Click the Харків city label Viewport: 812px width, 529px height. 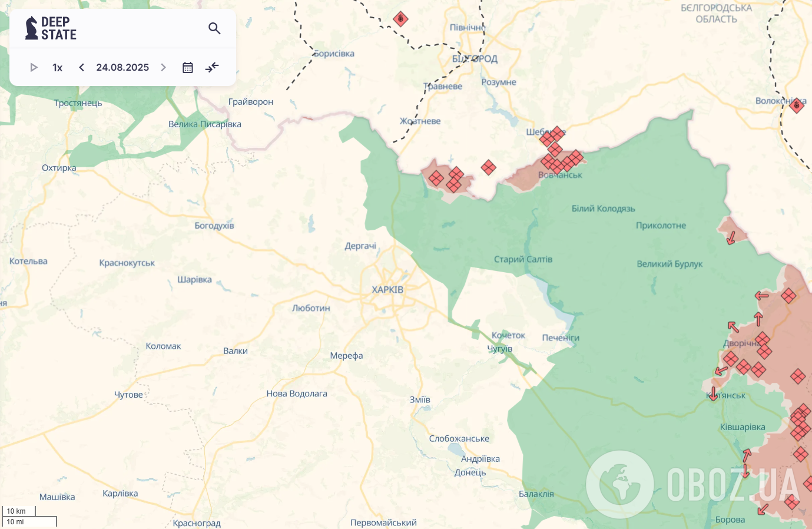click(x=387, y=290)
